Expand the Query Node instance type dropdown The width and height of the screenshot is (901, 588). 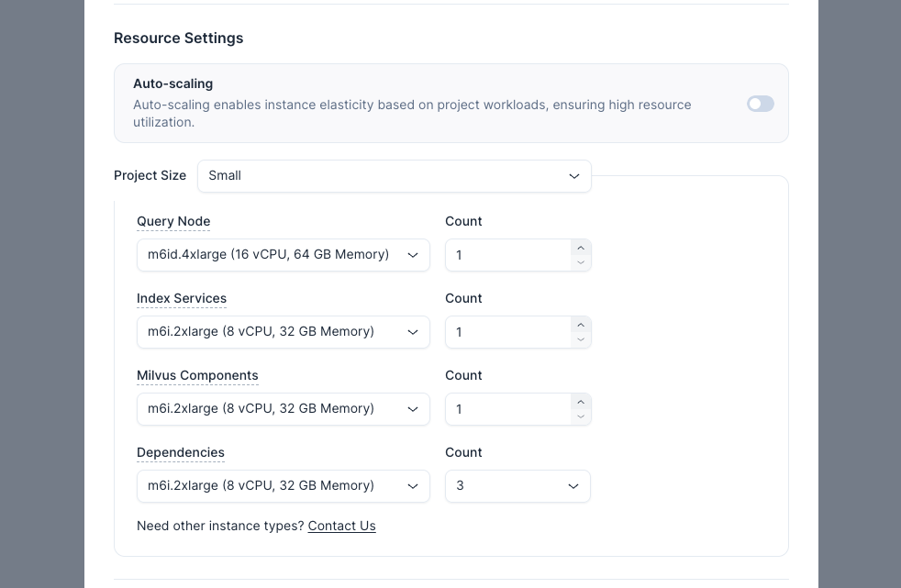click(x=283, y=255)
